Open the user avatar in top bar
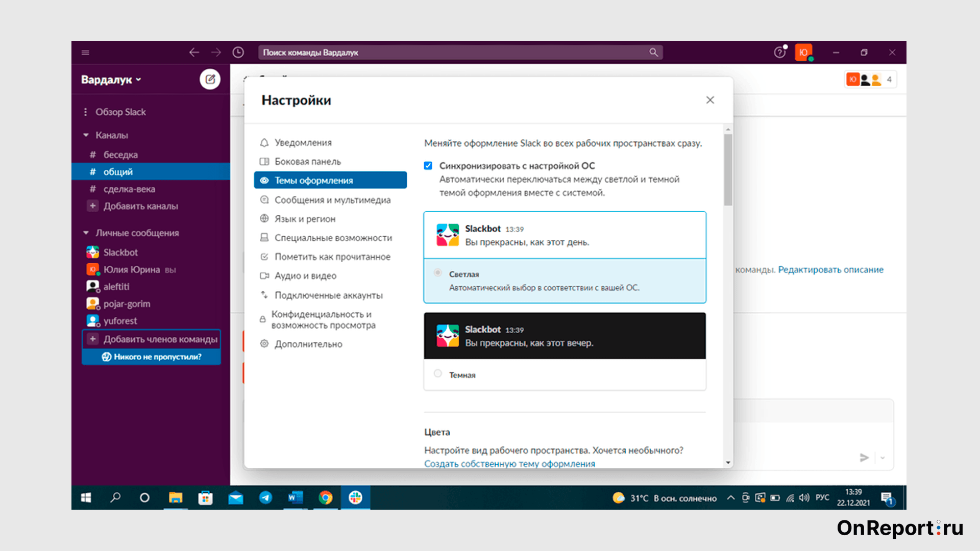The width and height of the screenshot is (980, 551). click(803, 52)
